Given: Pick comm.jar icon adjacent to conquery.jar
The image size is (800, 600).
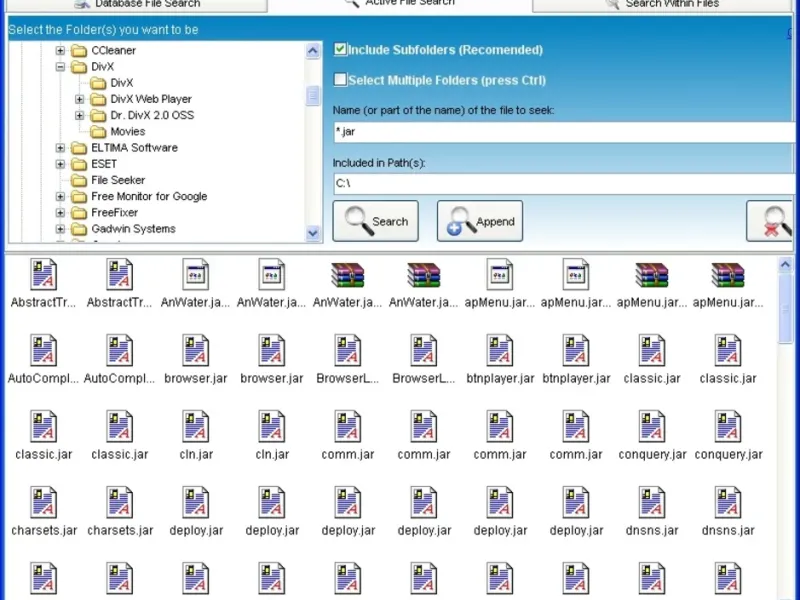Looking at the screenshot, I should point(576,427).
